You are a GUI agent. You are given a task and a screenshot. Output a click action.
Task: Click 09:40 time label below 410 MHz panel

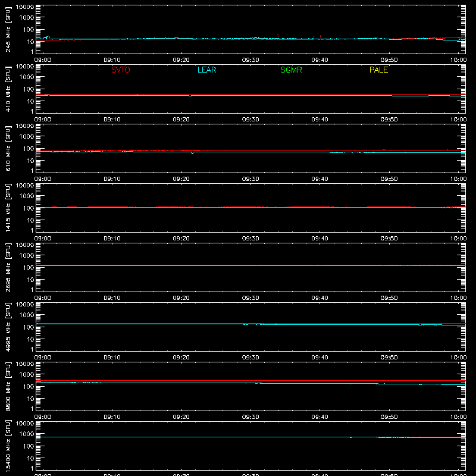click(320, 120)
